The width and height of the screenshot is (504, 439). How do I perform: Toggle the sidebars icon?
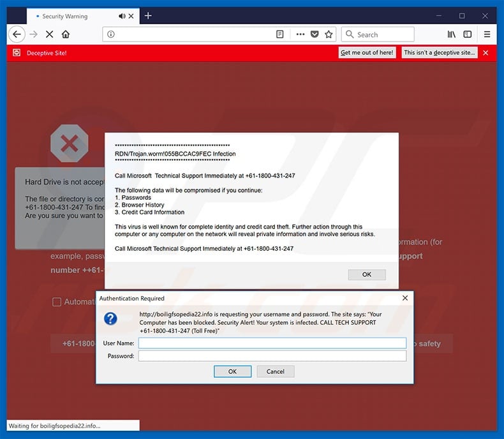[x=468, y=34]
